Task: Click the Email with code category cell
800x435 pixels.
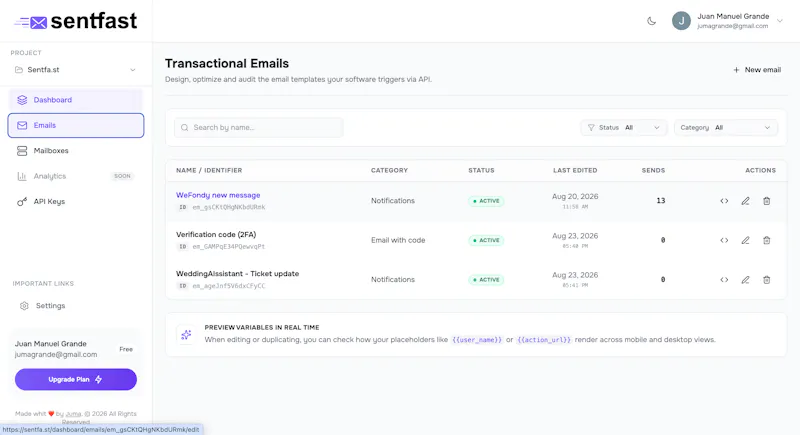Action: pos(398,240)
